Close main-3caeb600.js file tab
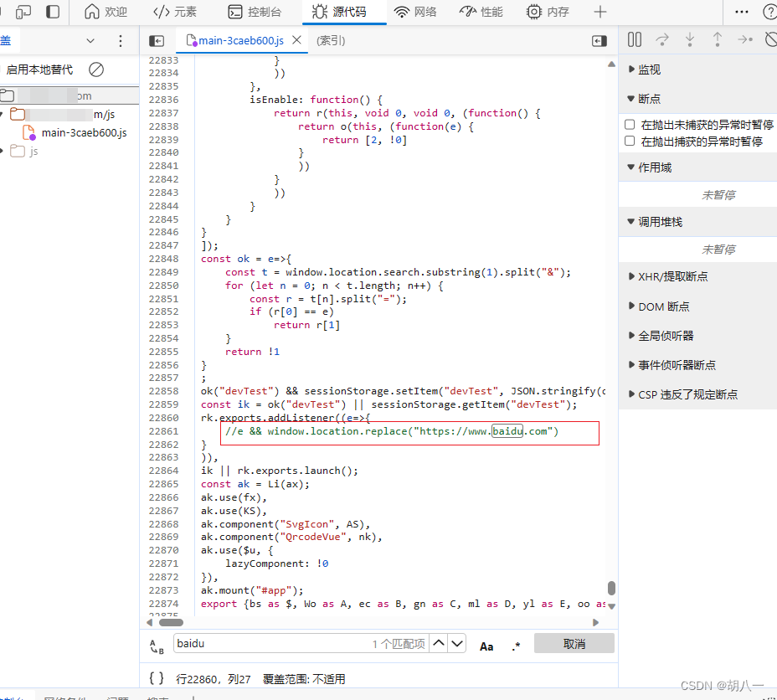777x700 pixels. pyautogui.click(x=297, y=40)
